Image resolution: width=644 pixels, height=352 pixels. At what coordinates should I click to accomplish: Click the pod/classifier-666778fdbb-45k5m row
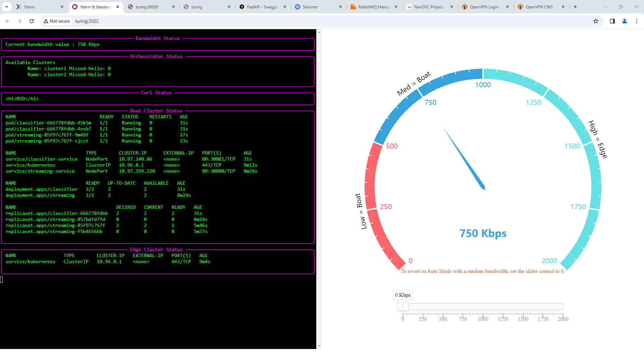click(x=97, y=123)
